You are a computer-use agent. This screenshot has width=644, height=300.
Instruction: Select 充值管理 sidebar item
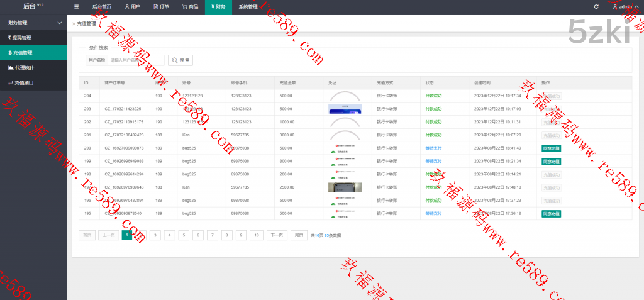[22, 52]
